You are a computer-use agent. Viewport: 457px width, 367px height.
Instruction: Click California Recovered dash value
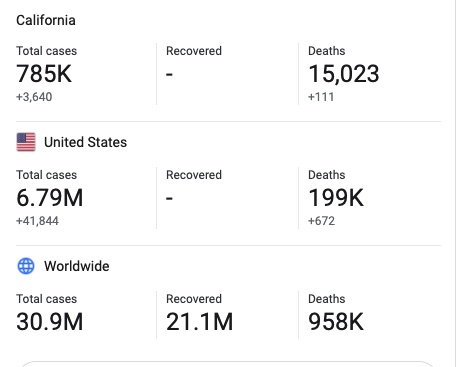(x=169, y=74)
